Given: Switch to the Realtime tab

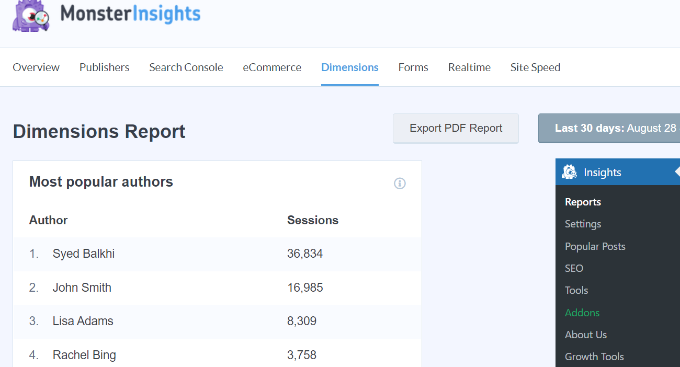Looking at the screenshot, I should (469, 67).
